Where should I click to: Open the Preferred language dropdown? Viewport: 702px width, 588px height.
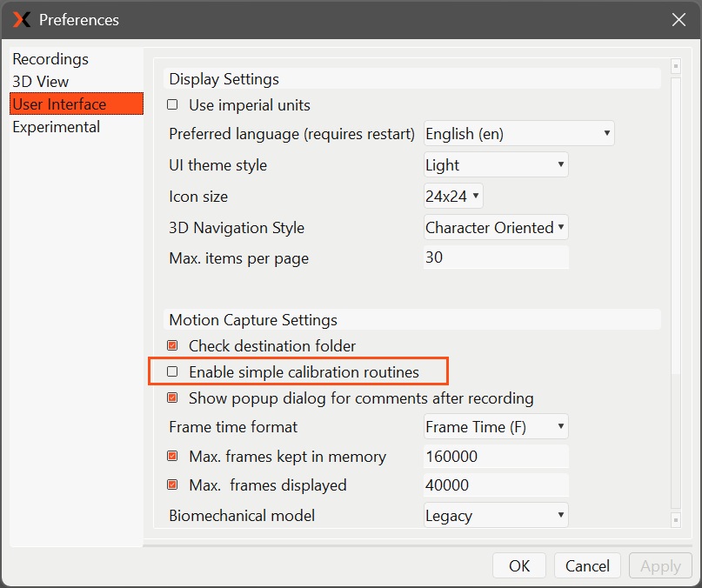(518, 134)
